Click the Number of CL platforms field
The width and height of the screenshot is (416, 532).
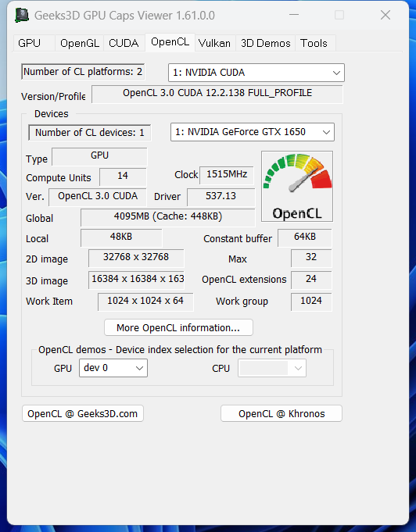pos(83,72)
